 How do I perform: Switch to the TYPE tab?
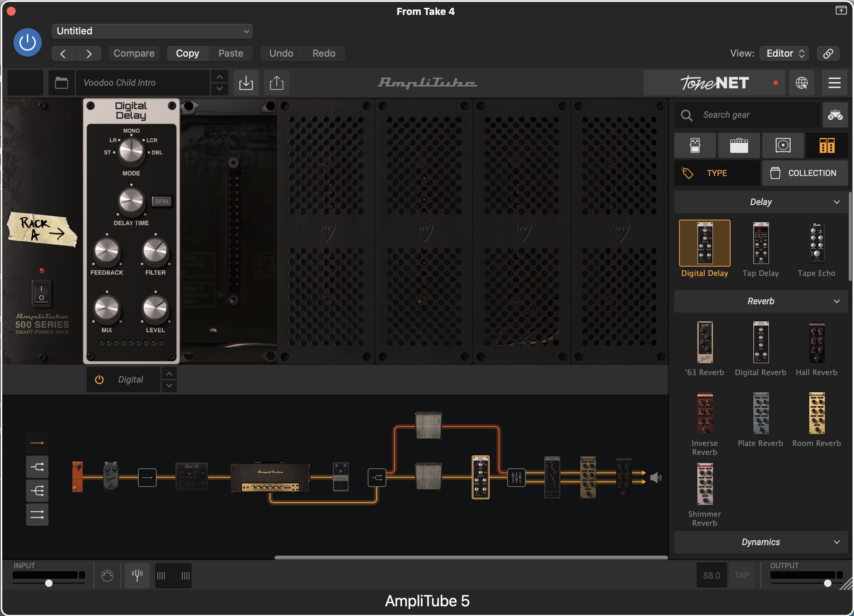point(717,173)
